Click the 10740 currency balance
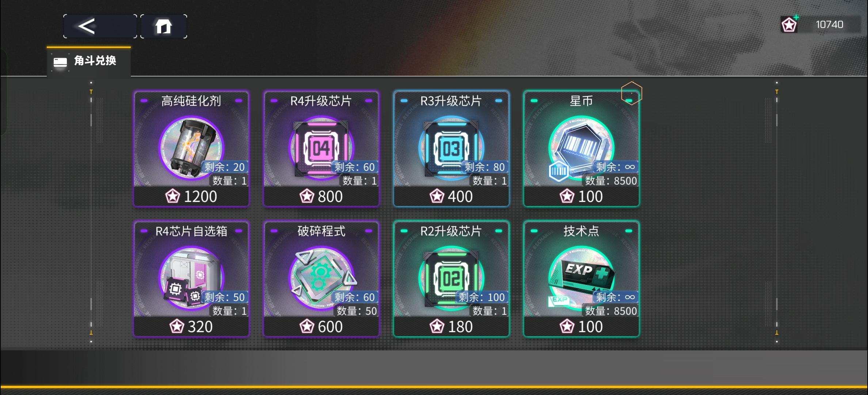868x395 pixels. click(x=829, y=25)
